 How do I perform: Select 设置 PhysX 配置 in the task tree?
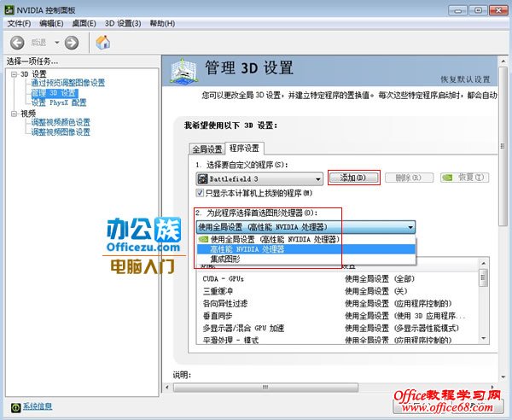(59, 103)
